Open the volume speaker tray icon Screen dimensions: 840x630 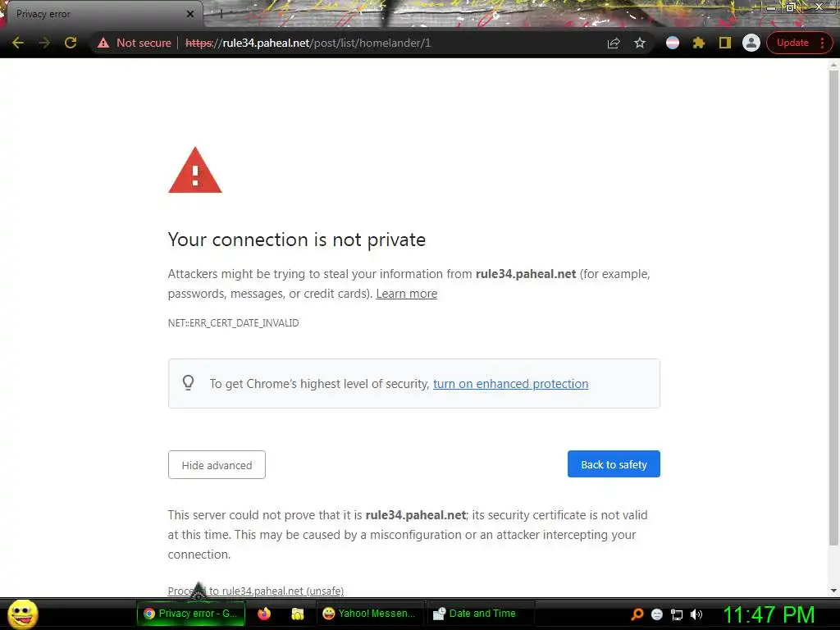pyautogui.click(x=696, y=614)
